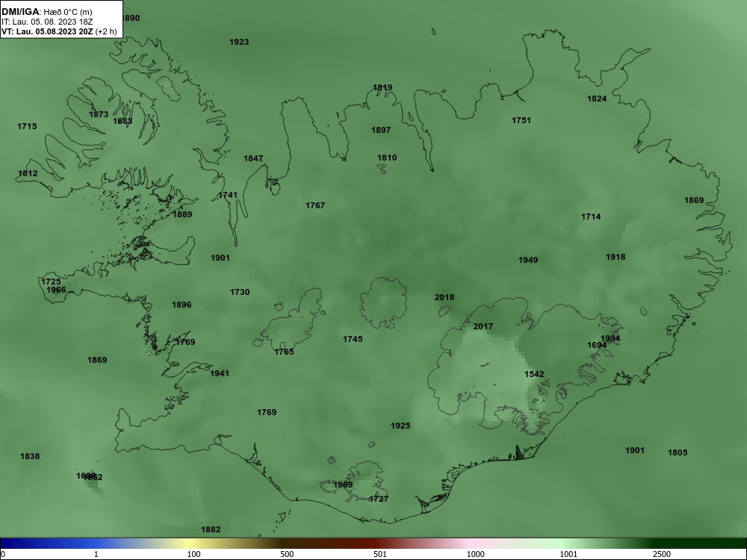Click the VT 20Z valid time line
This screenshot has width=747, height=560.
59,32
